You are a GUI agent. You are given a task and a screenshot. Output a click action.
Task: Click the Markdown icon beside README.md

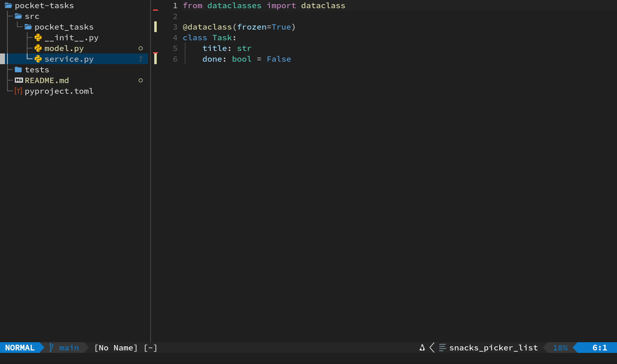tap(19, 81)
